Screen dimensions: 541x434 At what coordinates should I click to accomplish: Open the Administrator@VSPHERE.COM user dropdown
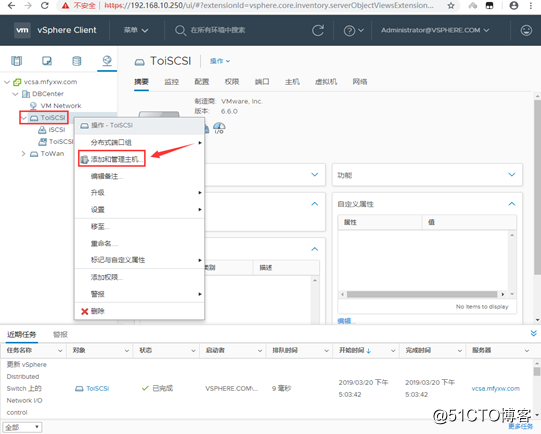tap(435, 30)
